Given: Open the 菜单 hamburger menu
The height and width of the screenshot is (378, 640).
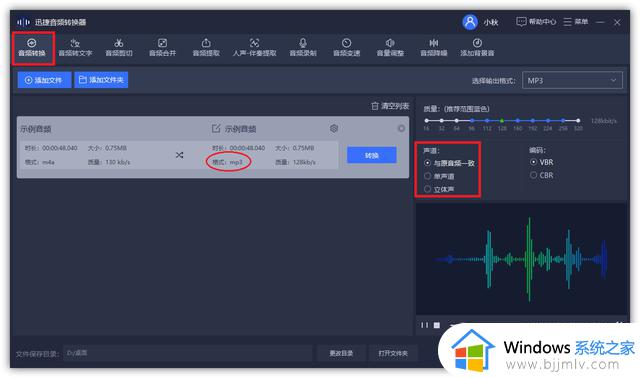Looking at the screenshot, I should tap(576, 22).
